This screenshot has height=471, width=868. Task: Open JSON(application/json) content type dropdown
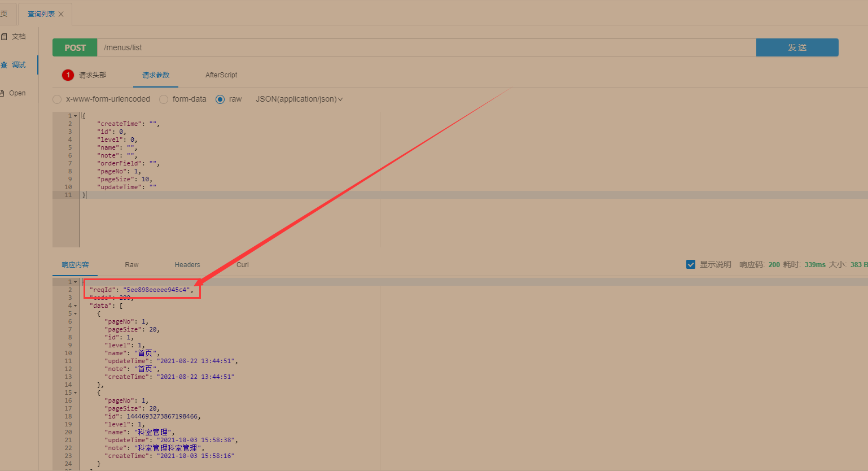click(x=299, y=99)
